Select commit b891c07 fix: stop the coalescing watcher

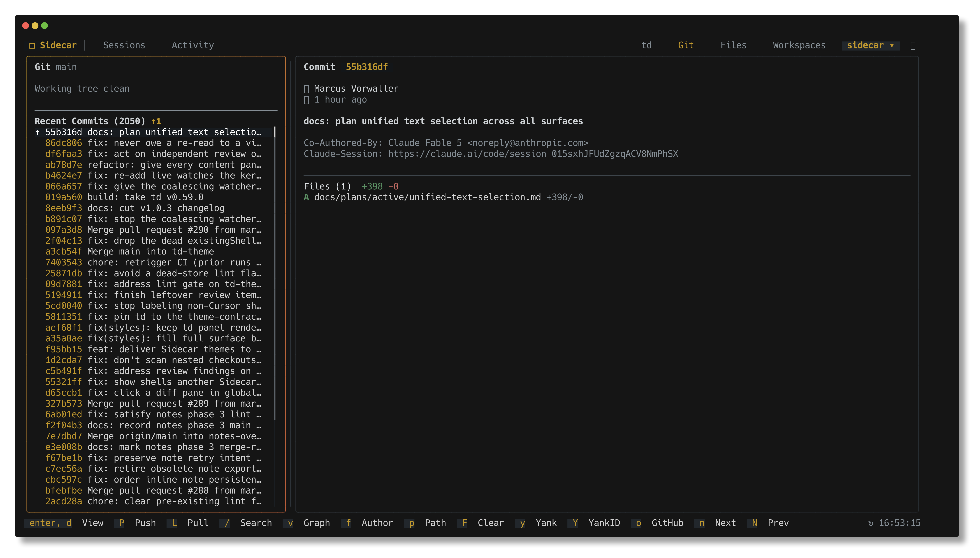(x=153, y=219)
